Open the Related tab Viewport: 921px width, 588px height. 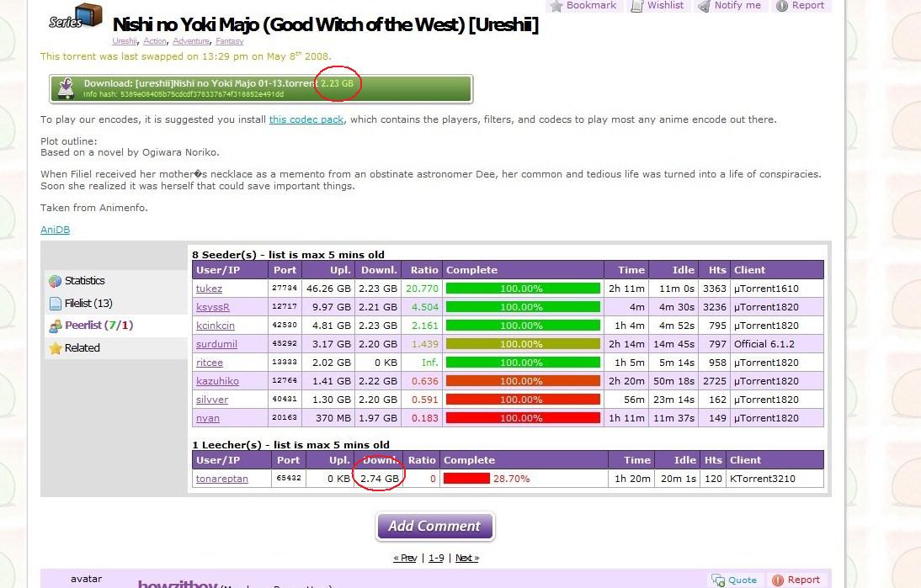click(115, 348)
